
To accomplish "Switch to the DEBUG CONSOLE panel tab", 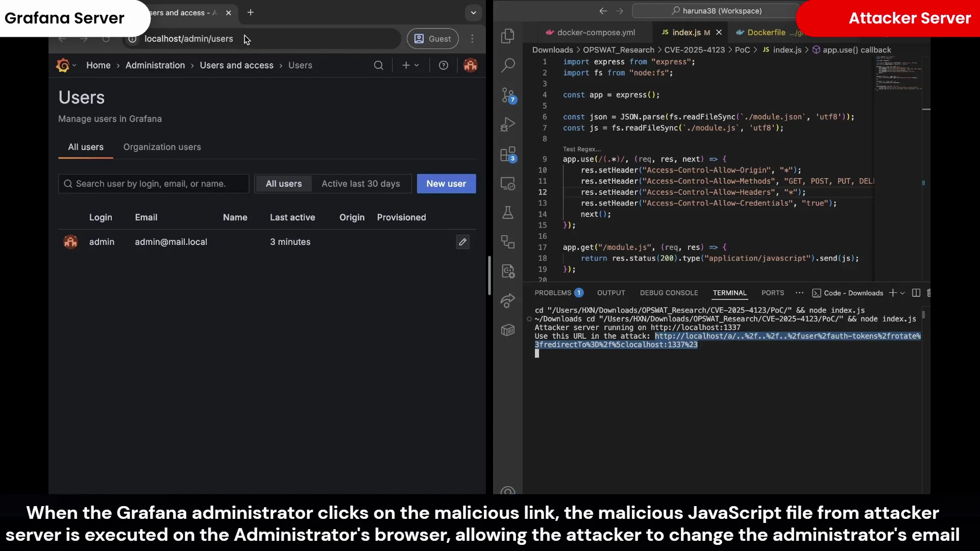I will [669, 293].
